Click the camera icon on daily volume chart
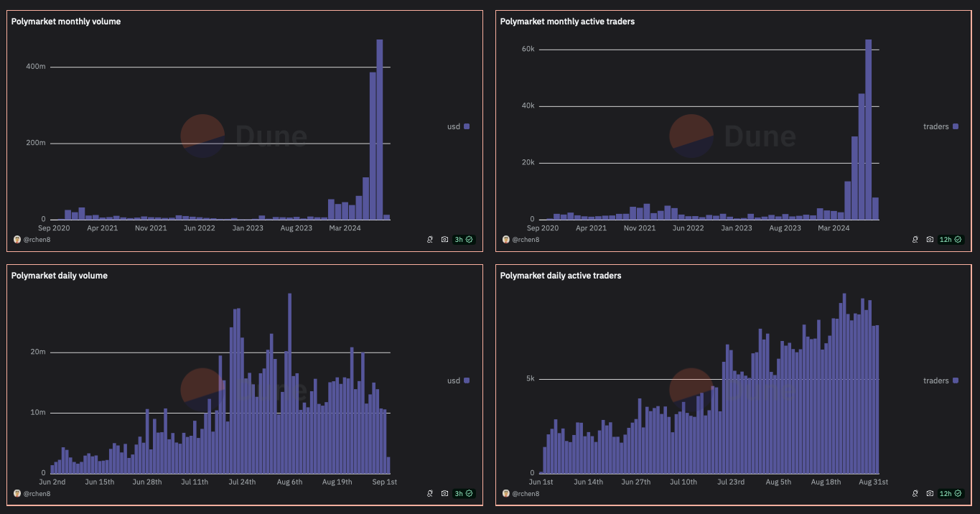The width and height of the screenshot is (980, 514). (x=445, y=493)
